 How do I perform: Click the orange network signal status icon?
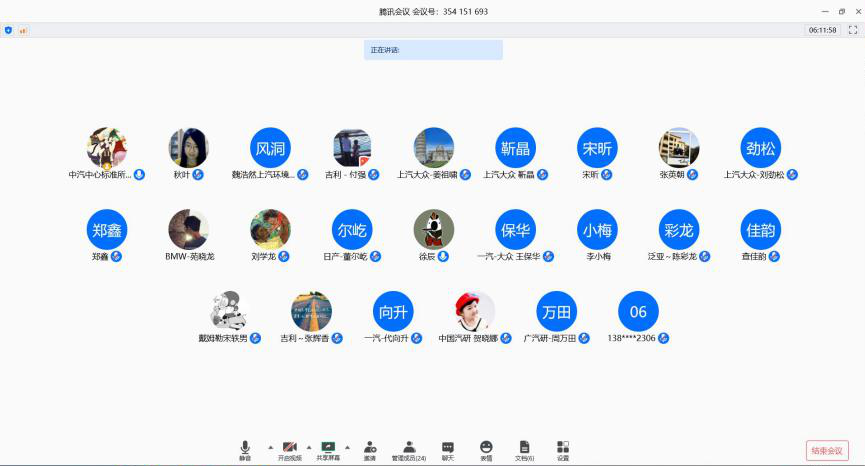point(23,30)
